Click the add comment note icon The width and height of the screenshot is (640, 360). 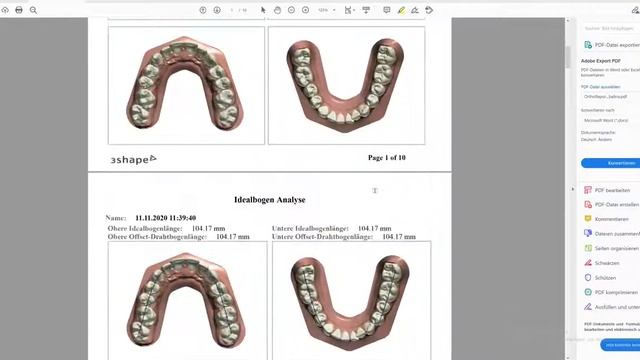click(387, 10)
